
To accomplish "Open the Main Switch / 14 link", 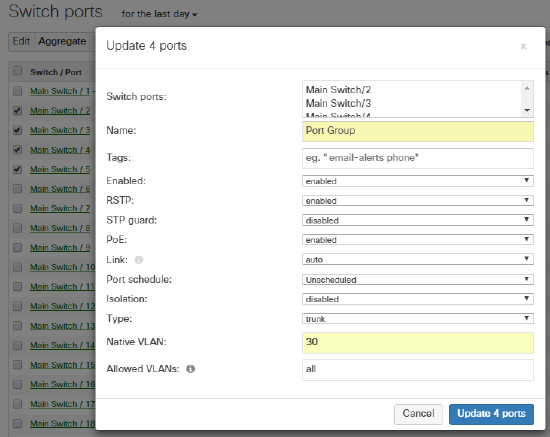I will point(62,345).
